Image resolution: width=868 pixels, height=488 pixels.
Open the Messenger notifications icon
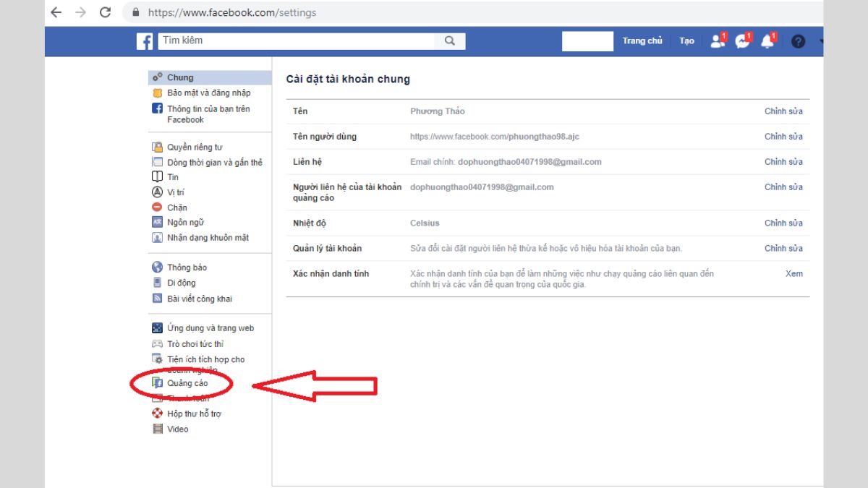tap(742, 41)
